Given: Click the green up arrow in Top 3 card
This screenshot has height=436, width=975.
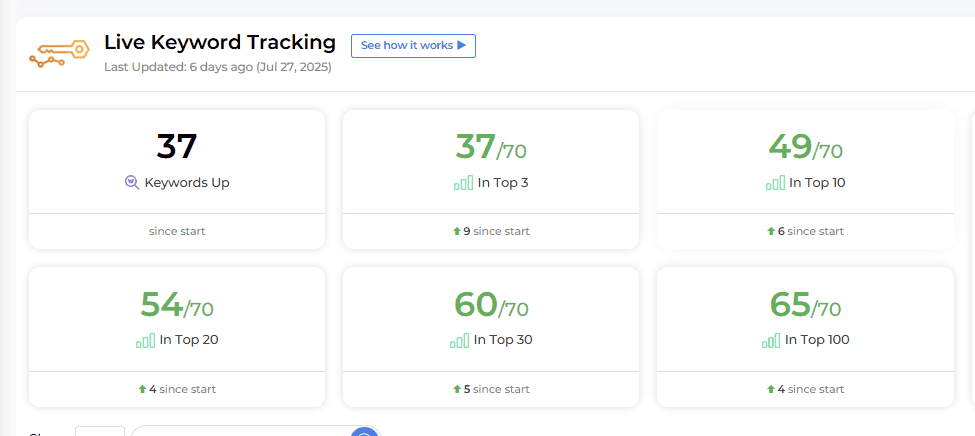Looking at the screenshot, I should tap(456, 231).
